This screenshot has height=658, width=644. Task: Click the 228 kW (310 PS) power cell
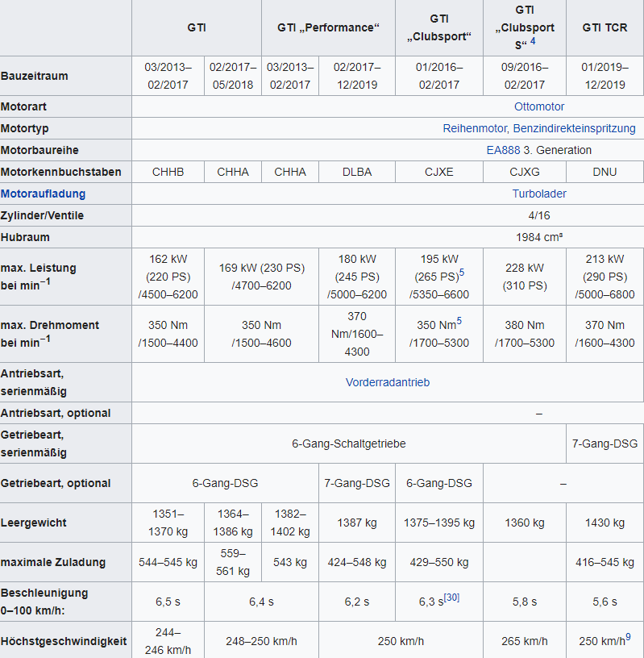[525, 277]
